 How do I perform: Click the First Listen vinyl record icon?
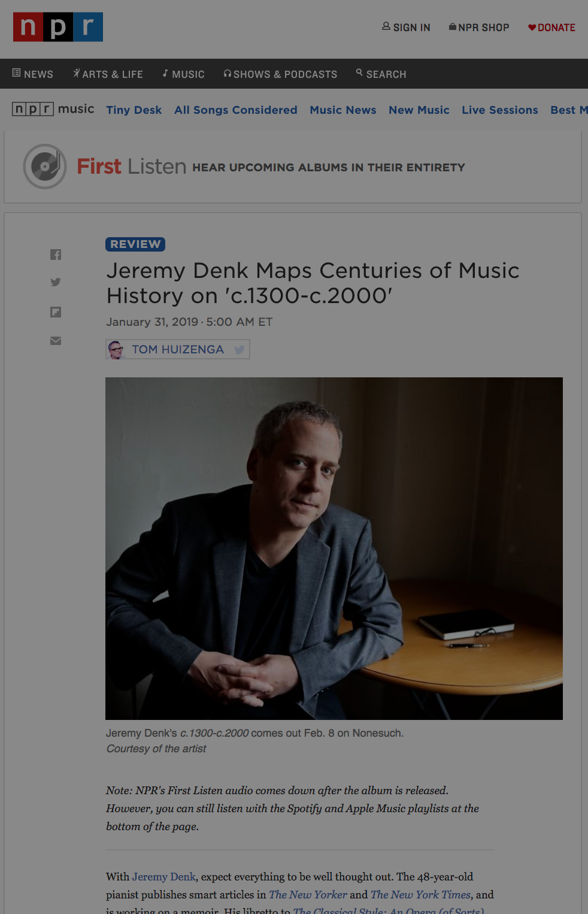45,167
